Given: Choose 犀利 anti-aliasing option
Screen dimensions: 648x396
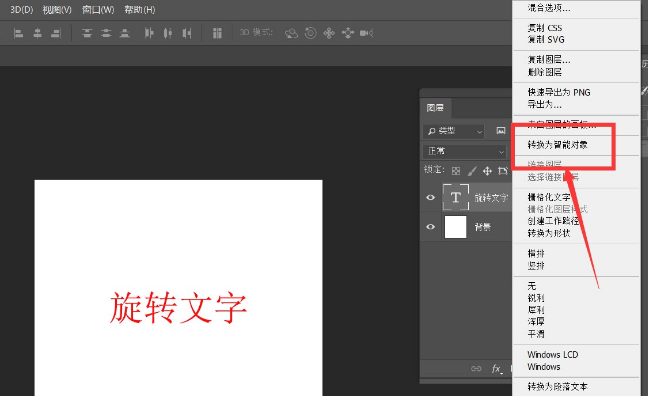Looking at the screenshot, I should [x=536, y=310].
